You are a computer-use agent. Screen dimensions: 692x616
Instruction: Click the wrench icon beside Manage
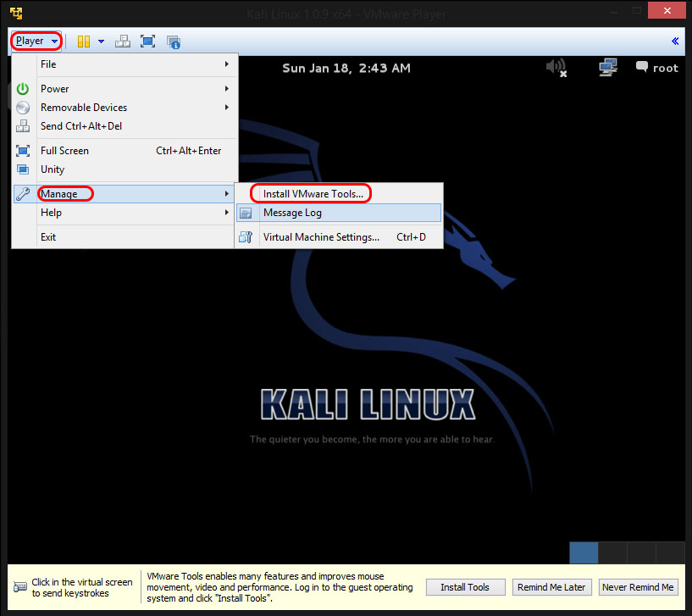[23, 193]
